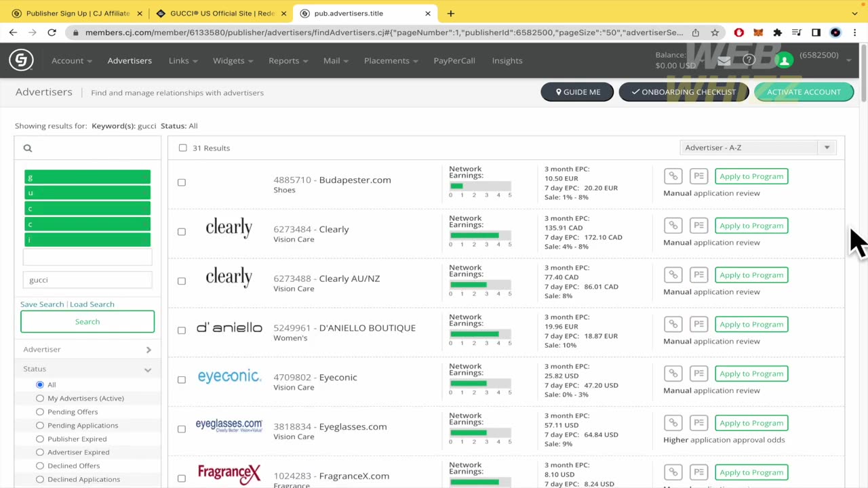
Task: Open the browser side panel icon
Action: [x=816, y=32]
